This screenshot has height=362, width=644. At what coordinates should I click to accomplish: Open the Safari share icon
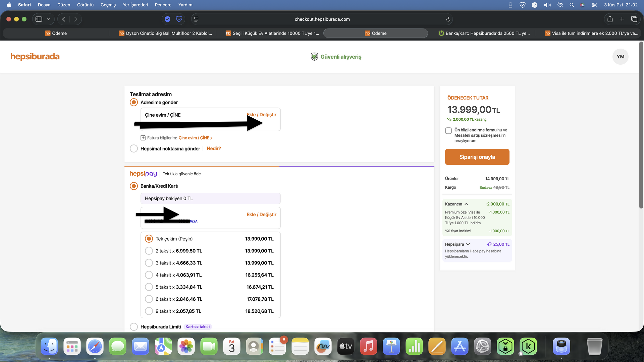point(610,19)
